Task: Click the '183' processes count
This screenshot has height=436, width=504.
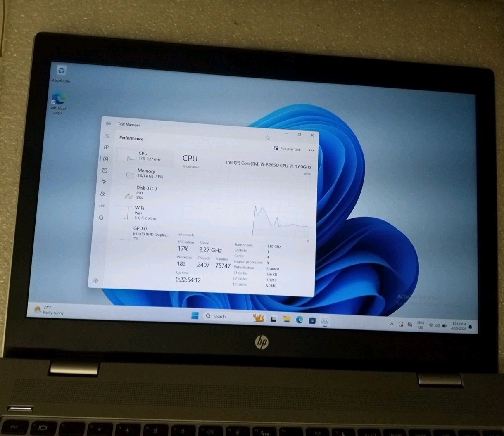Action: (x=181, y=264)
